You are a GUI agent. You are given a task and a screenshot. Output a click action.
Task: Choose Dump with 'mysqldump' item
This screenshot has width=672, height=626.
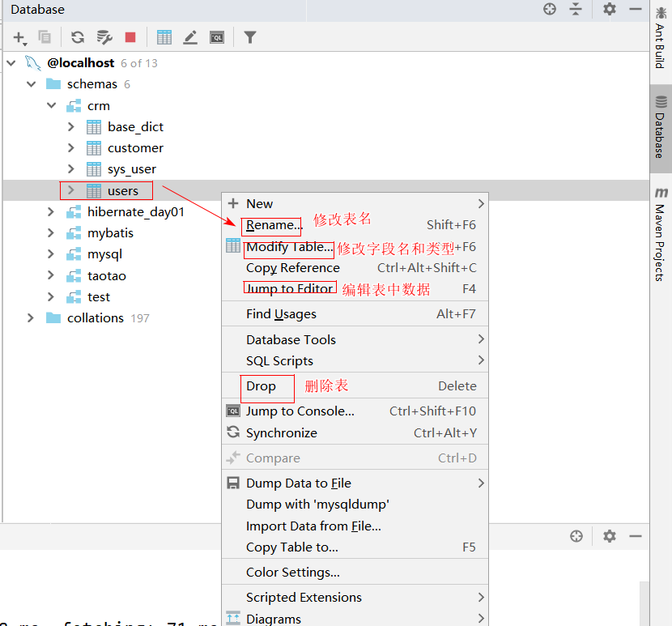[355, 505]
